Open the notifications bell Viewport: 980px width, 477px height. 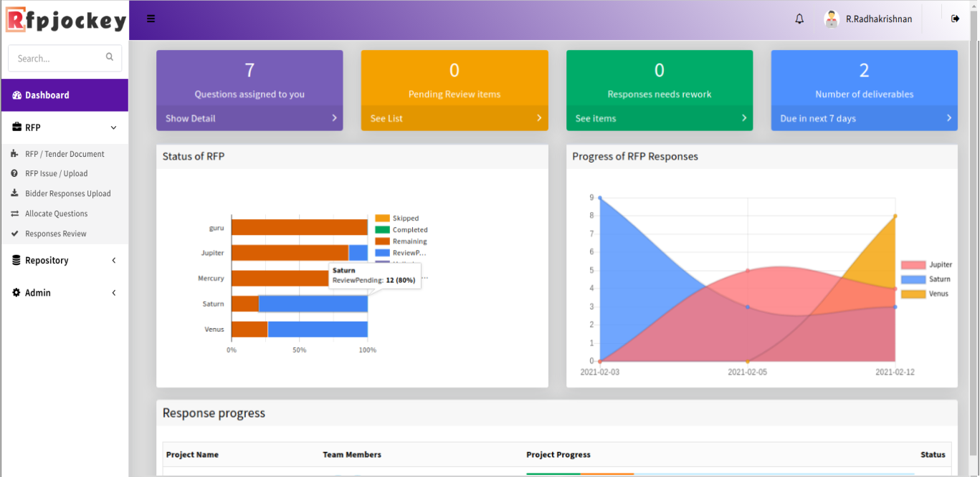799,19
